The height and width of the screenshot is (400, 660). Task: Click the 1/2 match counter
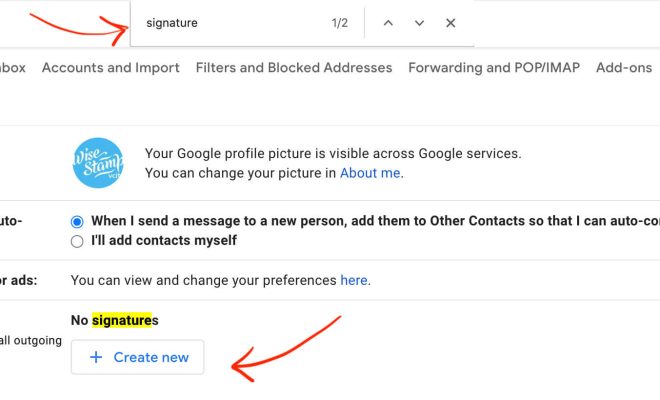point(340,23)
